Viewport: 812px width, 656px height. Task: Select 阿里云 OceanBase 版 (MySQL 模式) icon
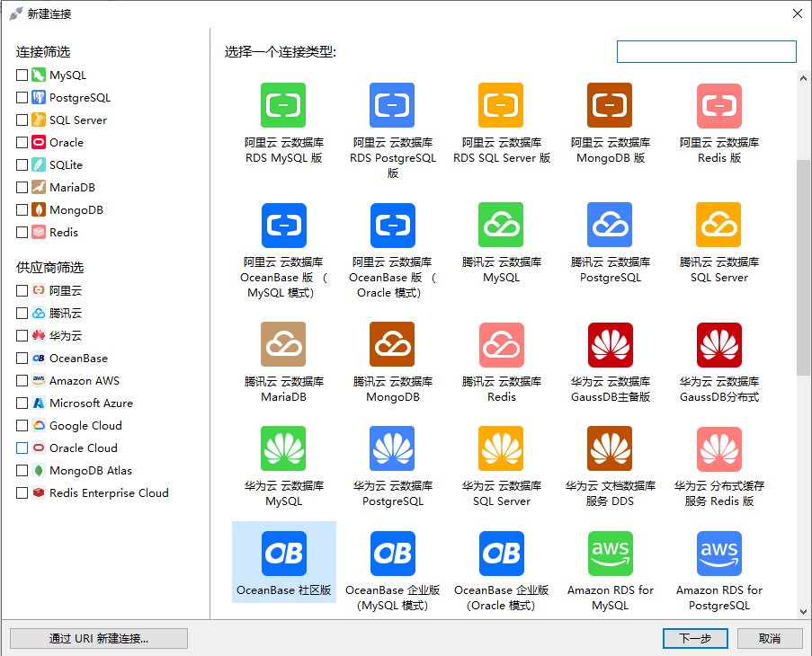point(284,226)
